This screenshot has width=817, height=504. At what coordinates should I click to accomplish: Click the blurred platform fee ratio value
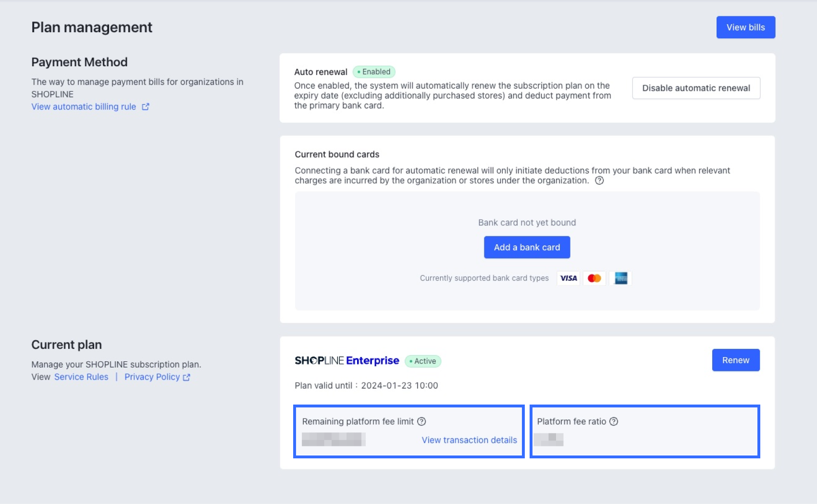(549, 439)
